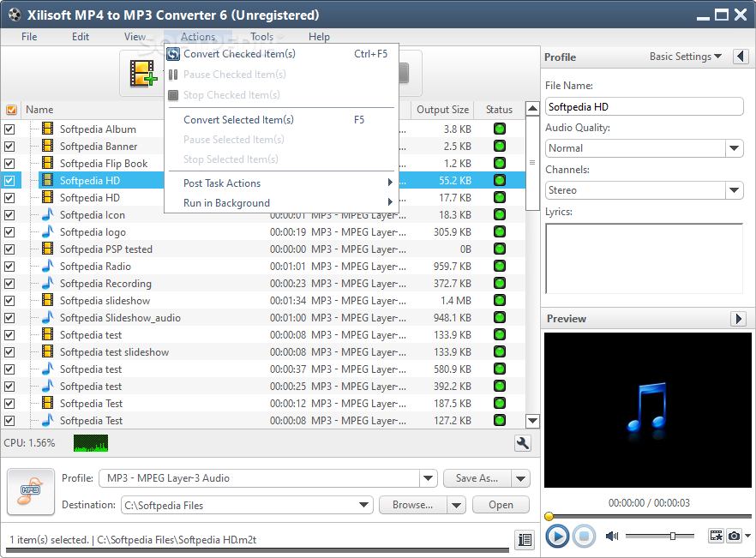Click the CPU usage graph
Image resolution: width=756 pixels, height=558 pixels.
[91, 443]
